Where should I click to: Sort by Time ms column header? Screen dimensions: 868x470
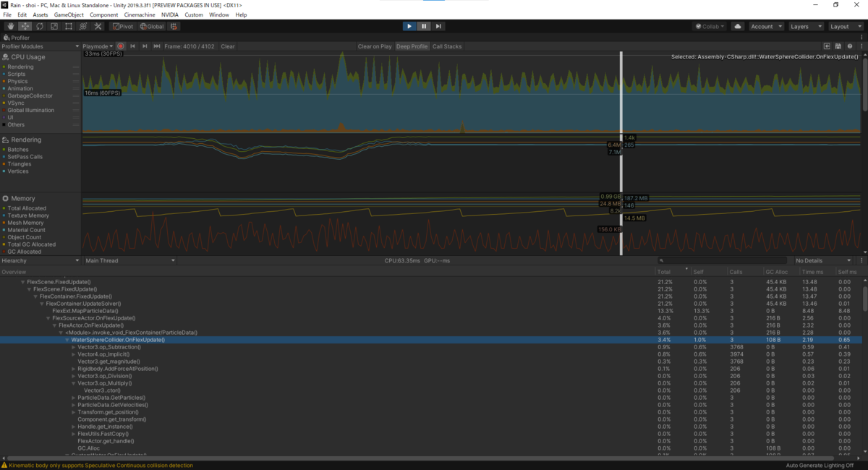coord(817,272)
